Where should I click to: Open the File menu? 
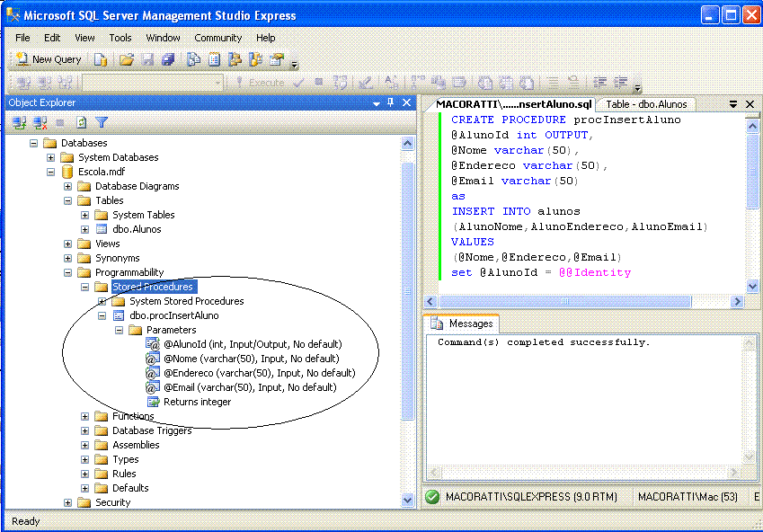pyautogui.click(x=22, y=38)
